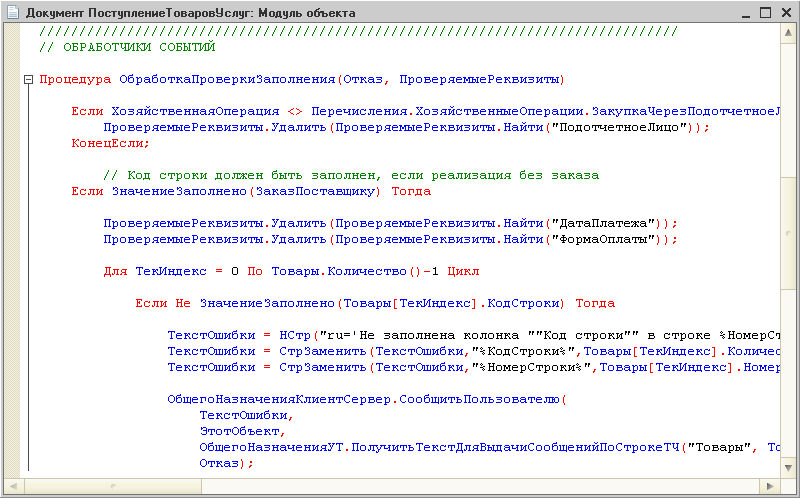The height and width of the screenshot is (498, 800).
Task: Click the window title "Документ ПоступлениеТоваровУслуг: Модуль объекта"
Action: coord(191,13)
